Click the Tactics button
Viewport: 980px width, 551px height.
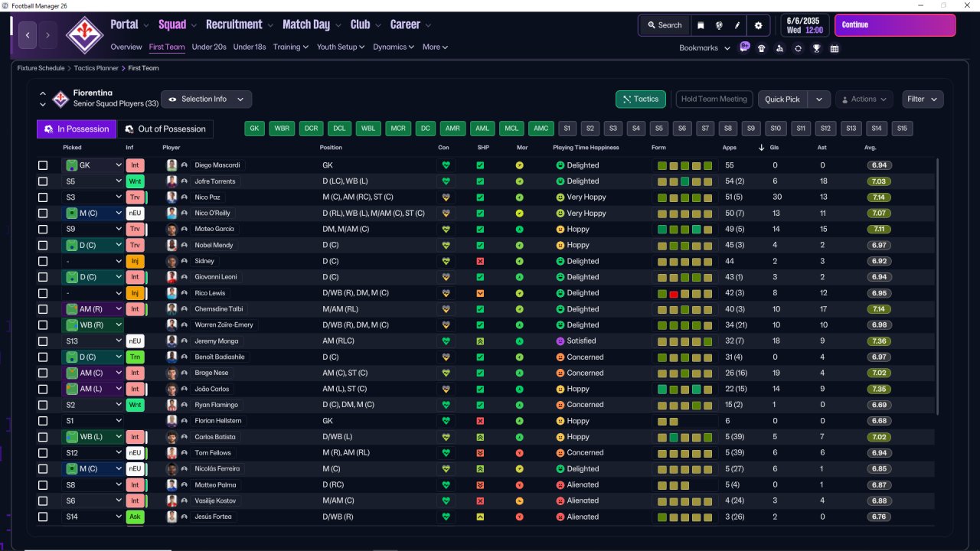[641, 99]
